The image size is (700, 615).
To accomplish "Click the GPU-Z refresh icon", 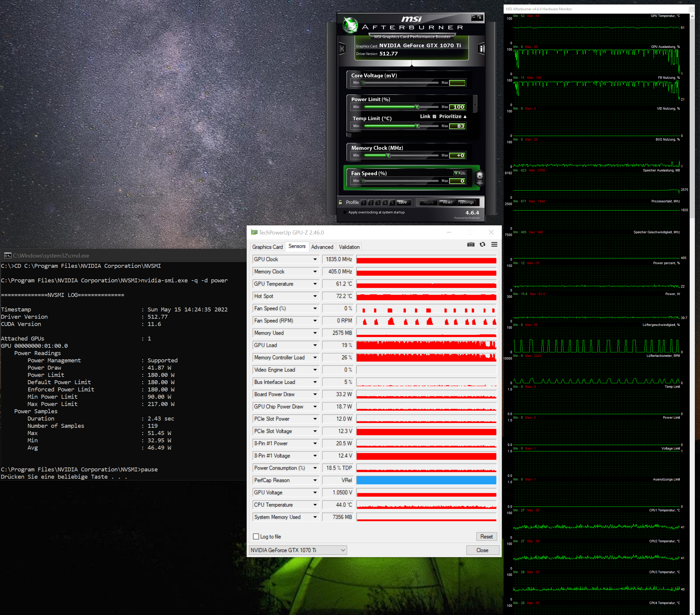I will click(482, 244).
